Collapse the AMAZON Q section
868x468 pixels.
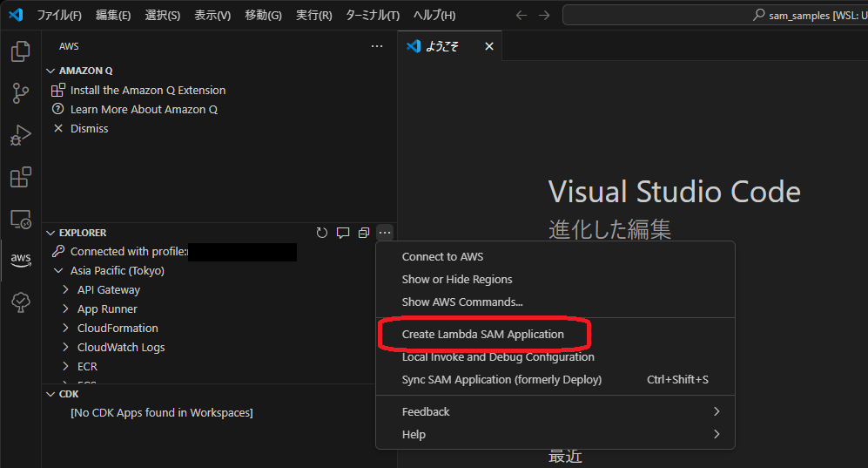point(50,71)
